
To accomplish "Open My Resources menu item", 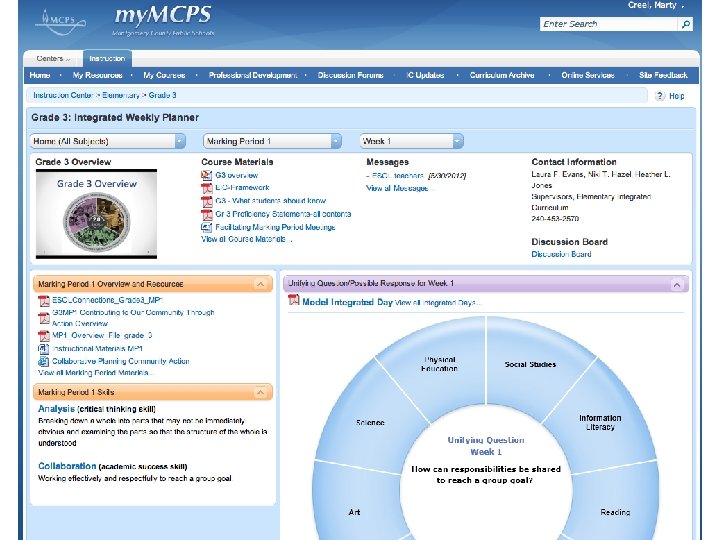I will 97,75.
